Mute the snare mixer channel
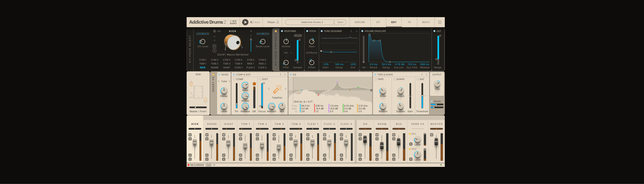 [207, 135]
